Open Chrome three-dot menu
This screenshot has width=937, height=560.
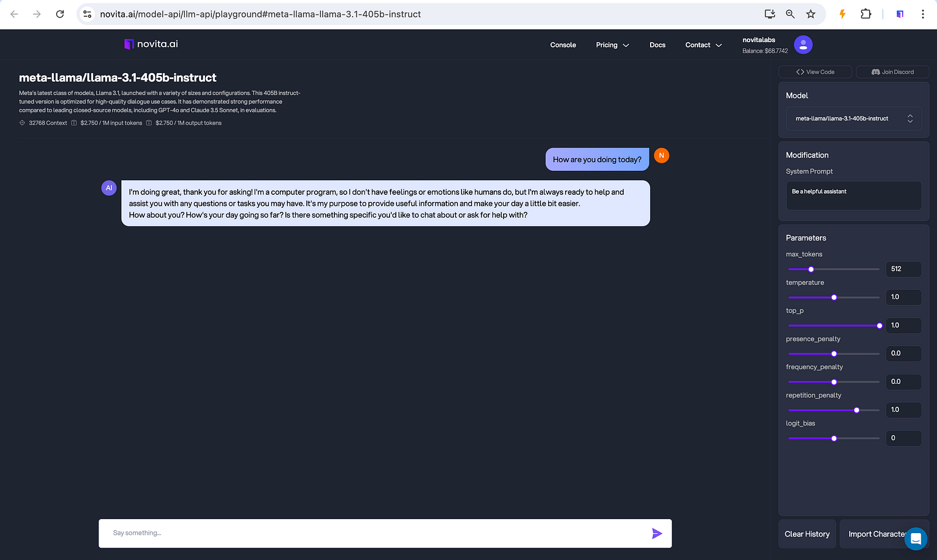pyautogui.click(x=922, y=14)
